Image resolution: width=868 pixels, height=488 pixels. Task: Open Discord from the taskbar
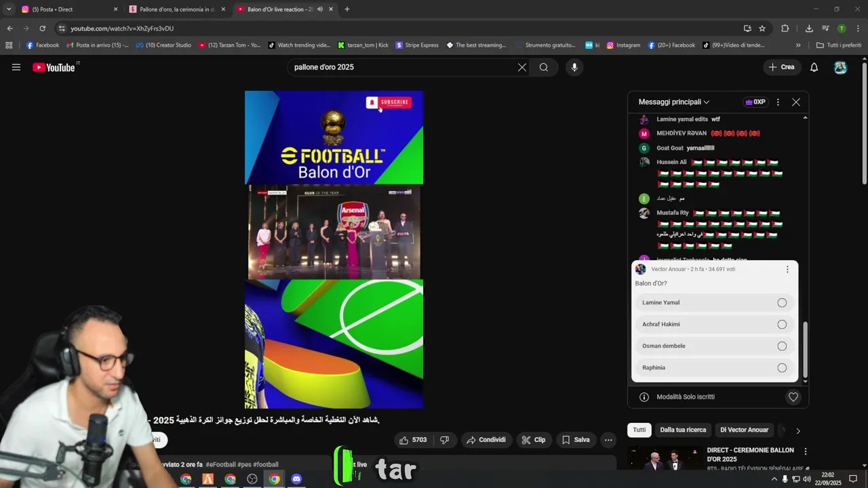click(x=296, y=479)
